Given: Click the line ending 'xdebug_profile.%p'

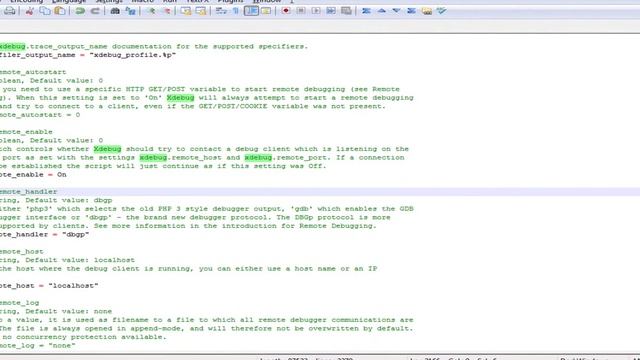Looking at the screenshot, I should [x=88, y=55].
